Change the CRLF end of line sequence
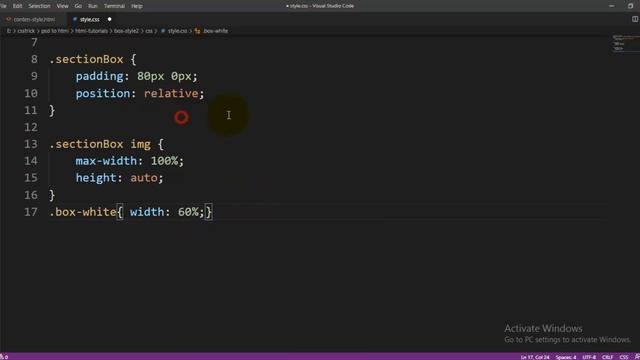Screen dimensions: 640x360 (x=608, y=357)
